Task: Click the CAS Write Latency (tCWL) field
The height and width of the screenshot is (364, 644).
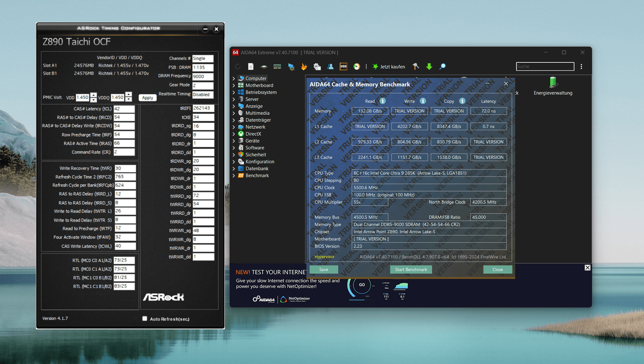Action: [x=125, y=246]
